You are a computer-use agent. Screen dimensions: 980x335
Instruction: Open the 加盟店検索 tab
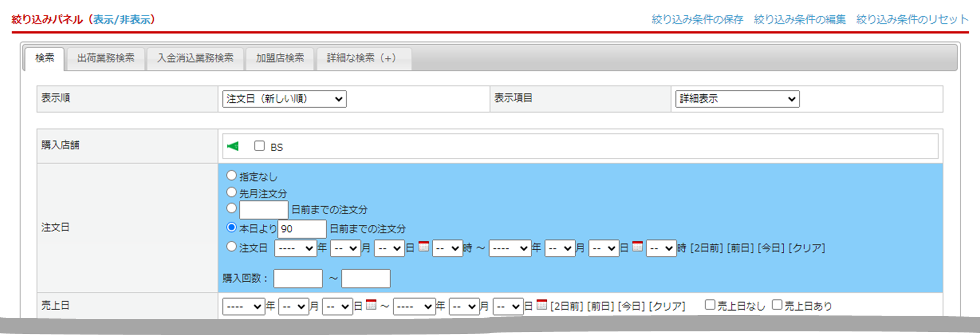tap(280, 58)
